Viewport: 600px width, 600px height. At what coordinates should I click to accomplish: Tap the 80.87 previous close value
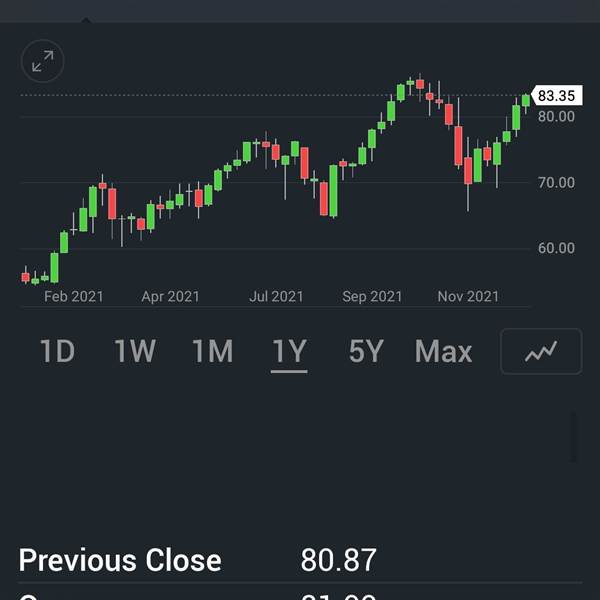coord(338,560)
